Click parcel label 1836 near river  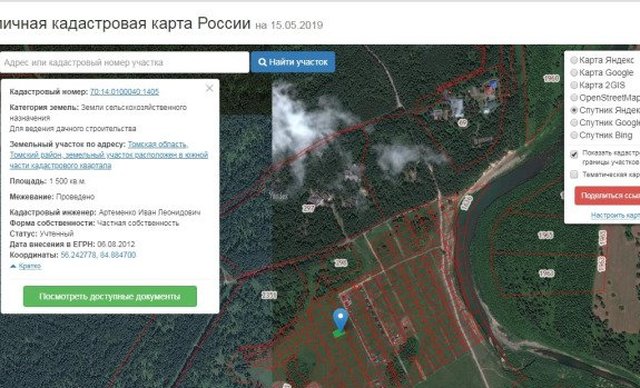(467, 203)
